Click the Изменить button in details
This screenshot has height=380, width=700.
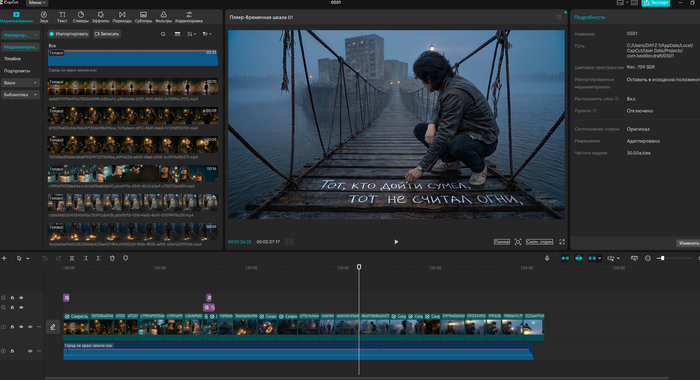(x=688, y=243)
